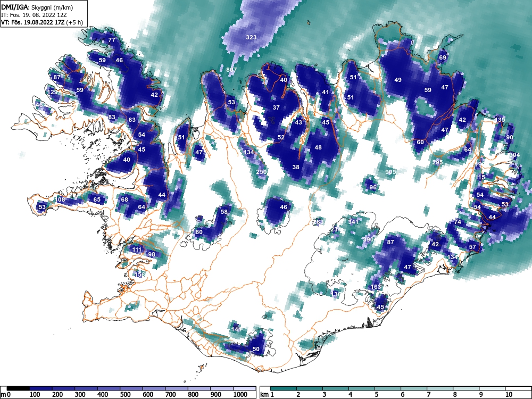Click the 37 visibility value
This screenshot has height=399, width=532.
(x=276, y=107)
